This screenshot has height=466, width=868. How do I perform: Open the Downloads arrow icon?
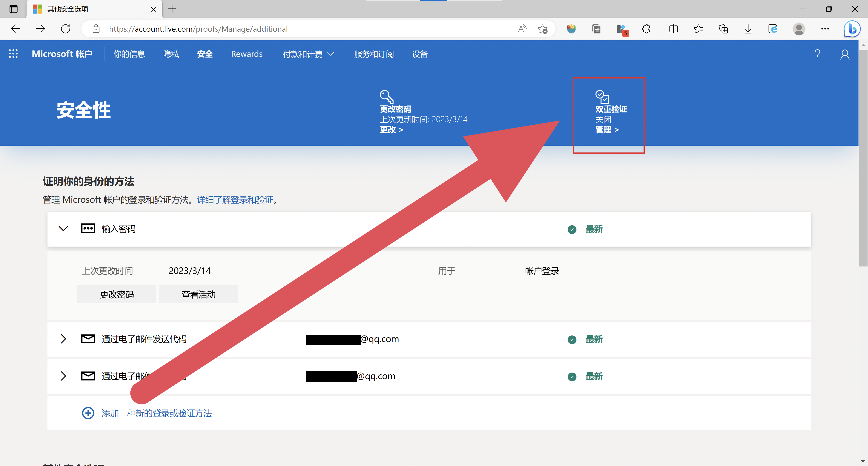tap(748, 29)
